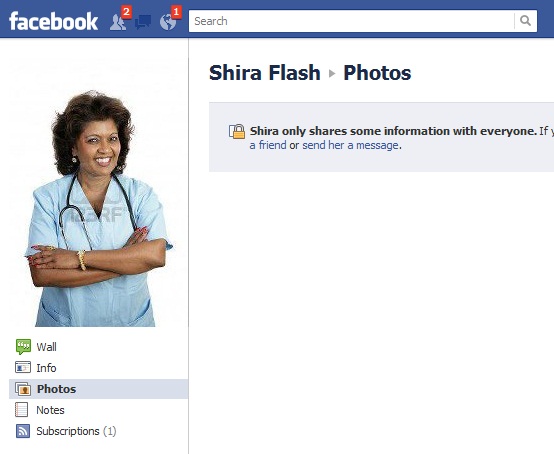
Task: Click the Wall speech bubble icon
Action: (x=23, y=347)
